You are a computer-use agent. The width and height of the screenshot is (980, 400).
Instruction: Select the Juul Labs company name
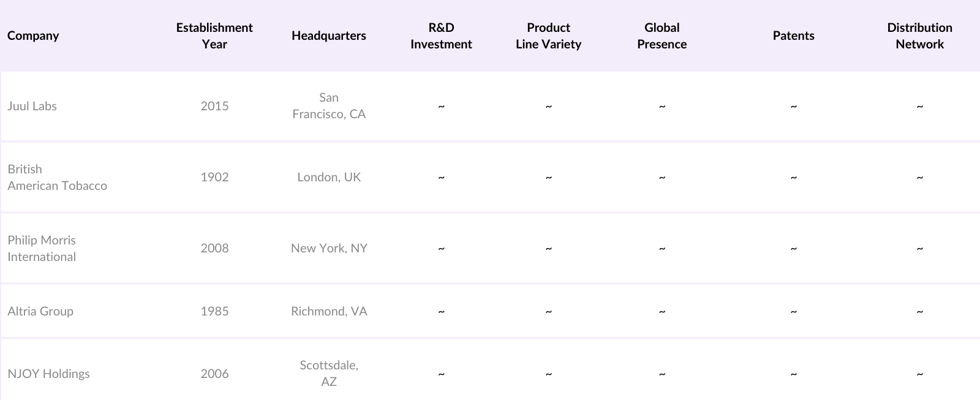coord(32,106)
